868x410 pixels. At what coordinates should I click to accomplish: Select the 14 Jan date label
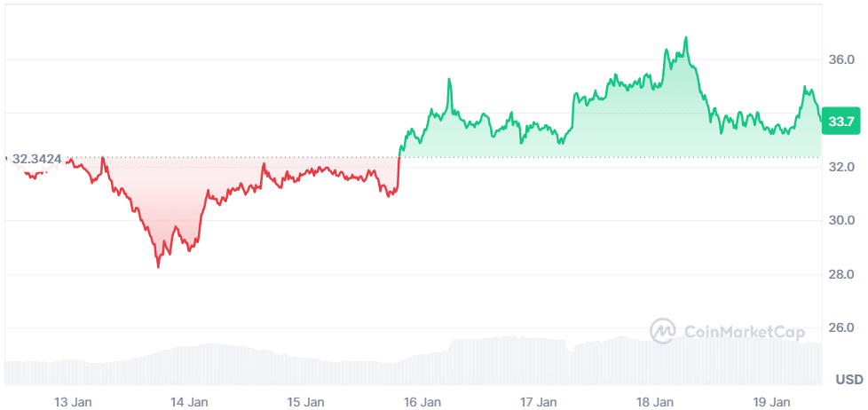[x=188, y=402]
